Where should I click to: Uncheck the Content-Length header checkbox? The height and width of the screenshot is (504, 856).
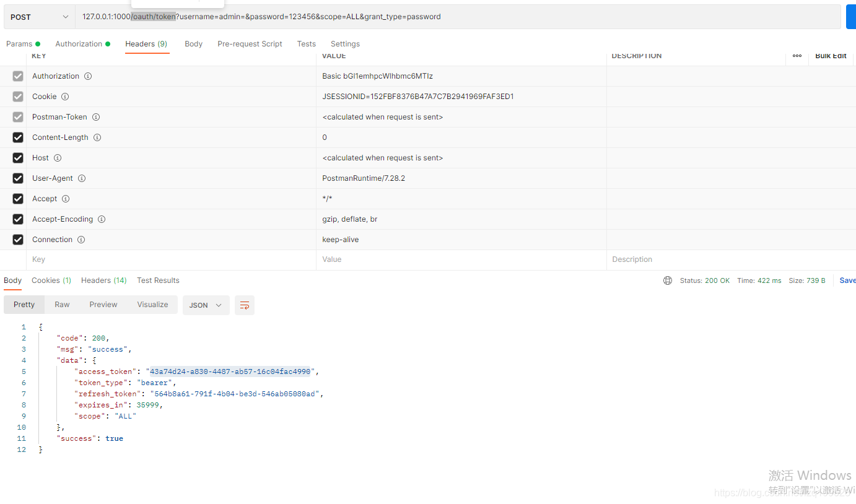point(17,137)
